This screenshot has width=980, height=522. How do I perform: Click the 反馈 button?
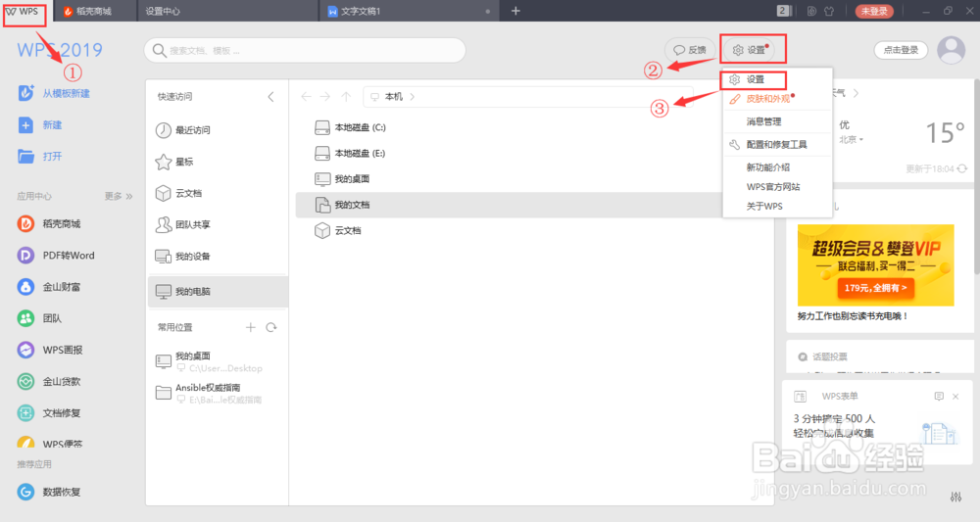tap(690, 50)
